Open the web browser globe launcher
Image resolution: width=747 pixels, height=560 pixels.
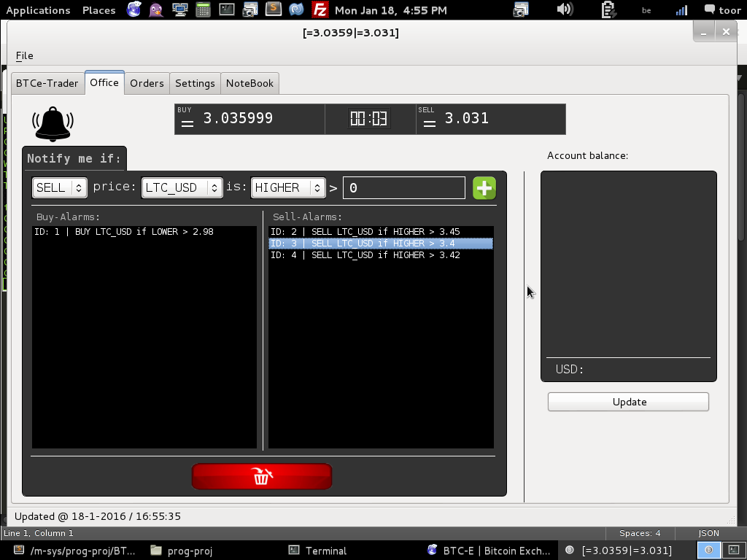(133, 9)
